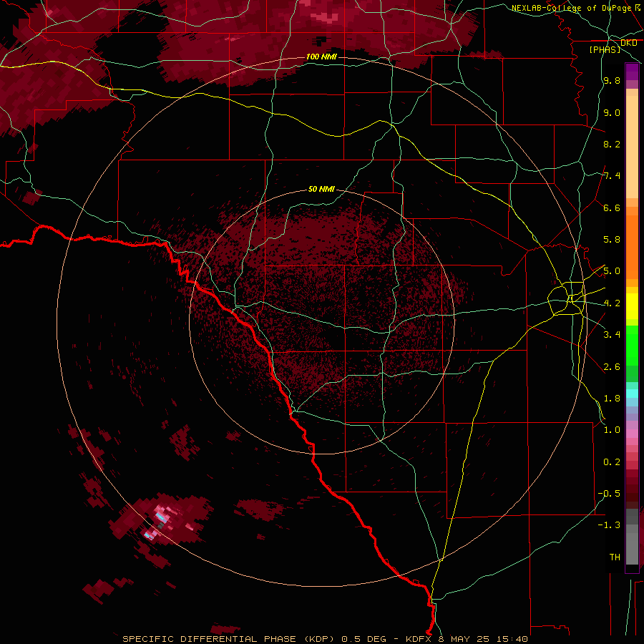This screenshot has height=644, width=644.
Task: Click the TH label on the color scale
Action: 615,557
